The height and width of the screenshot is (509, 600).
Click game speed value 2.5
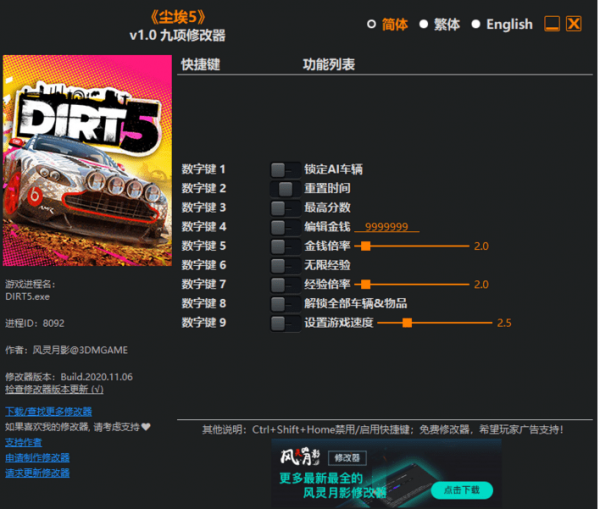tap(504, 323)
